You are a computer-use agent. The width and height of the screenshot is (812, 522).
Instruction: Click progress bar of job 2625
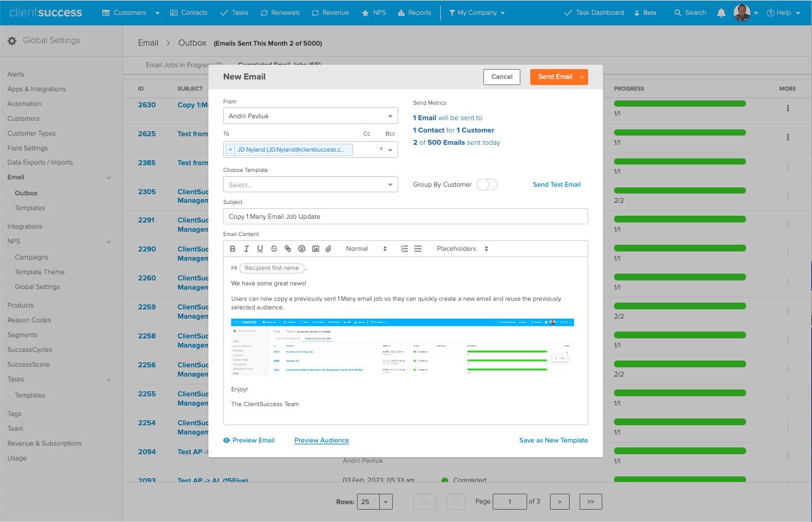(x=680, y=133)
